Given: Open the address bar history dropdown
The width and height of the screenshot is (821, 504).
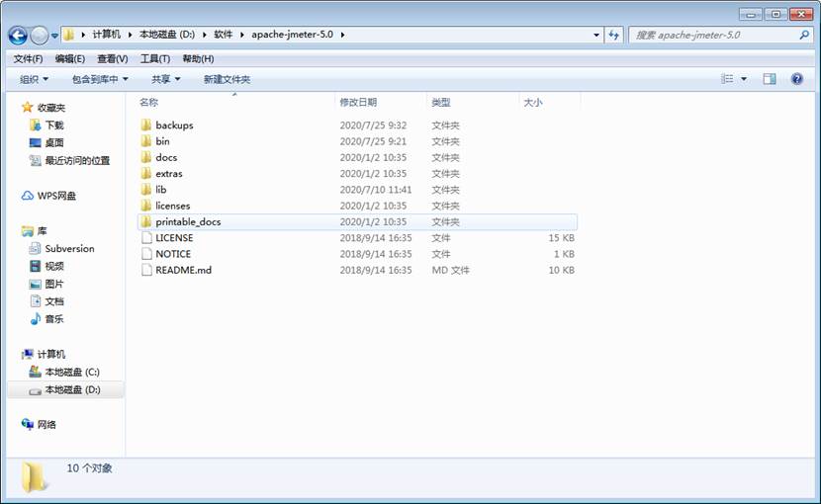Looking at the screenshot, I should (x=596, y=35).
